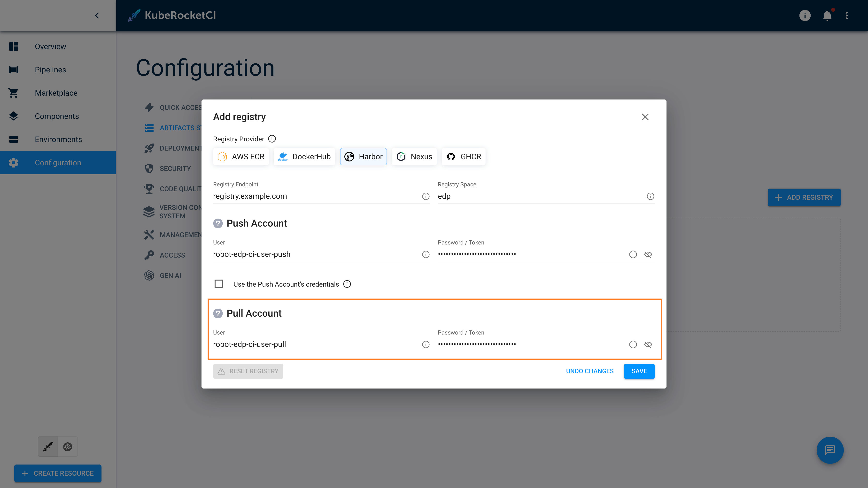Screen dimensions: 868x488
Task: Click the CREATE RESOURCE button
Action: tap(58, 473)
